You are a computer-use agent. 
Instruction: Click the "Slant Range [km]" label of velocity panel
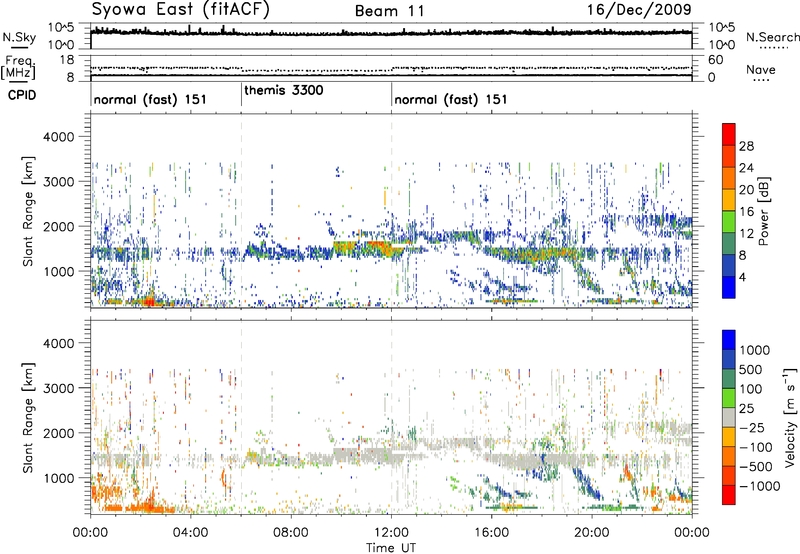click(28, 417)
